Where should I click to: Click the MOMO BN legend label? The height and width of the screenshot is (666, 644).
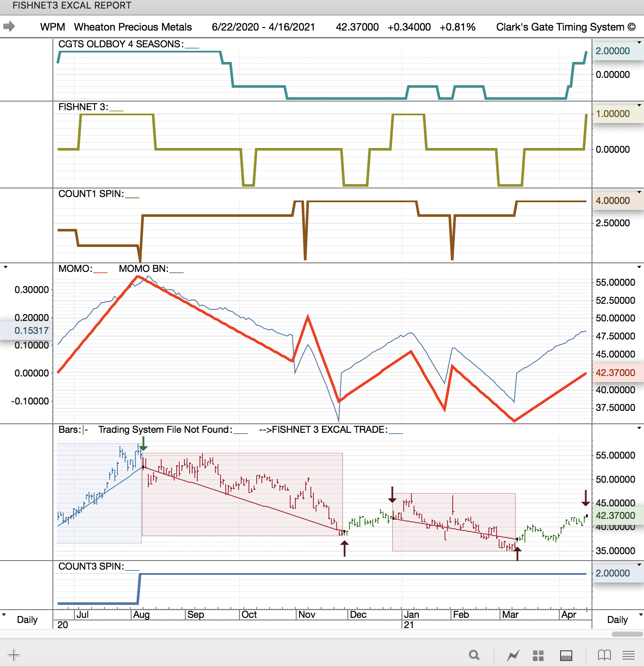(144, 268)
